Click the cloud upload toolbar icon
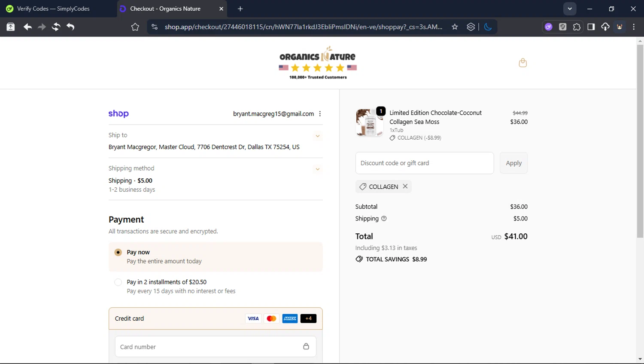Image resolution: width=644 pixels, height=364 pixels. tap(605, 27)
